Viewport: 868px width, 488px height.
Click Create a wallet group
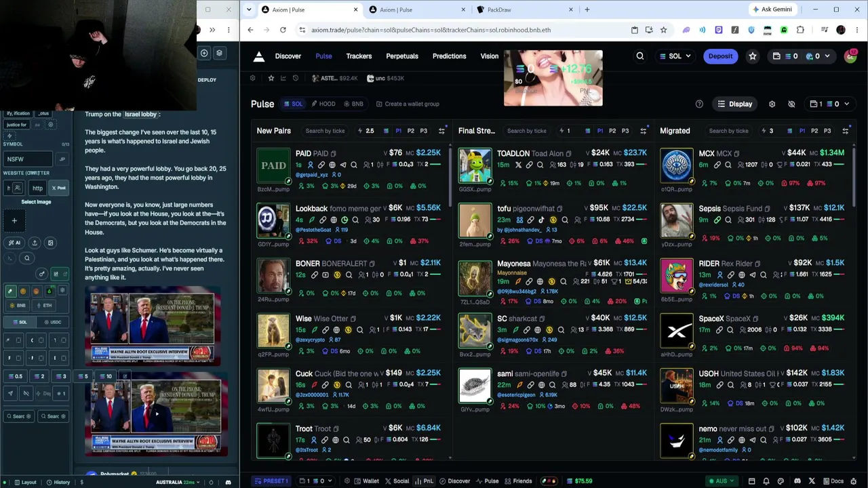coord(408,104)
